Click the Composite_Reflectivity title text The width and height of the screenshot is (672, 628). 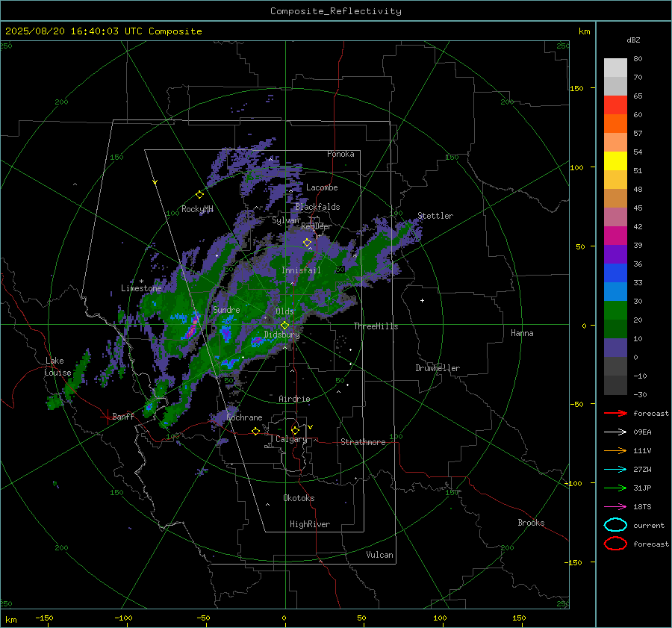336,11
